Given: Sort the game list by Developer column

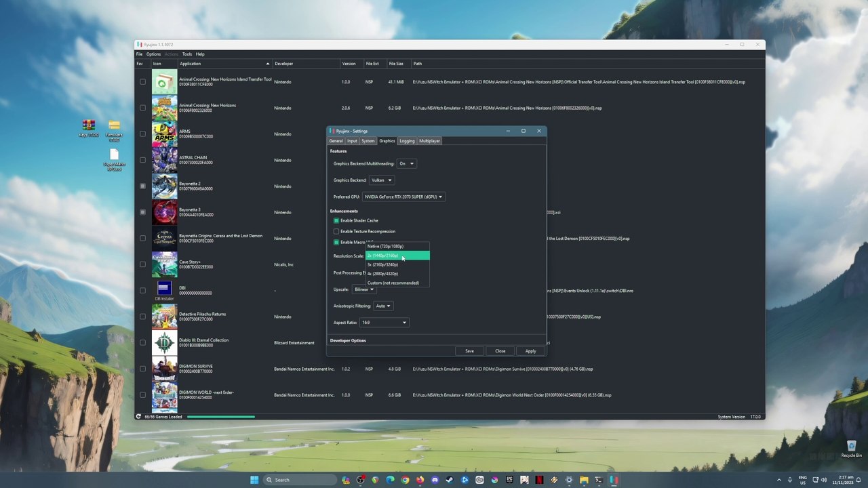Looking at the screenshot, I should [x=306, y=64].
